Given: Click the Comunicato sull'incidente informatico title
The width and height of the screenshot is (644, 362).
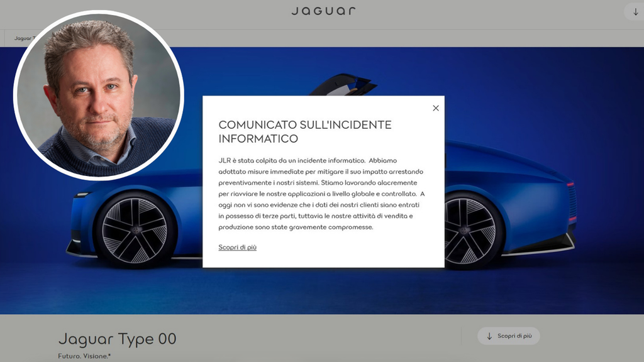Looking at the screenshot, I should [x=304, y=131].
